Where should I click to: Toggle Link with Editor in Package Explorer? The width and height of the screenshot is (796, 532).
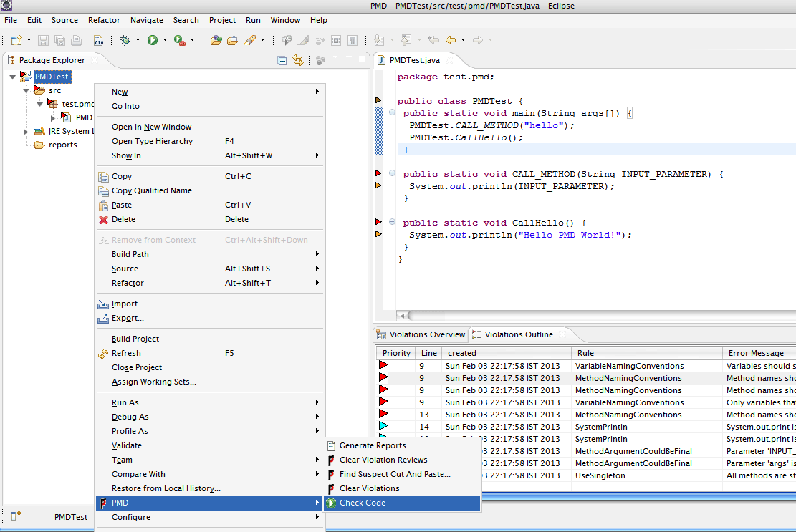pos(298,61)
